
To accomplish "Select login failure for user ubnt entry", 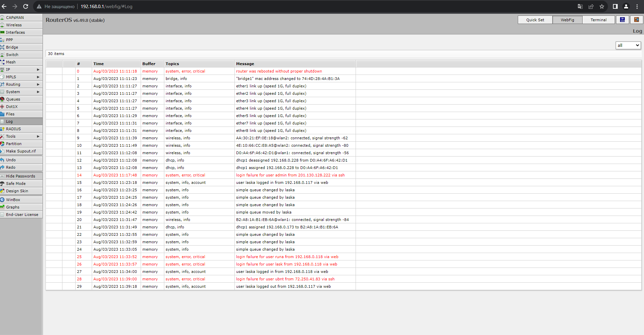I will click(285, 279).
